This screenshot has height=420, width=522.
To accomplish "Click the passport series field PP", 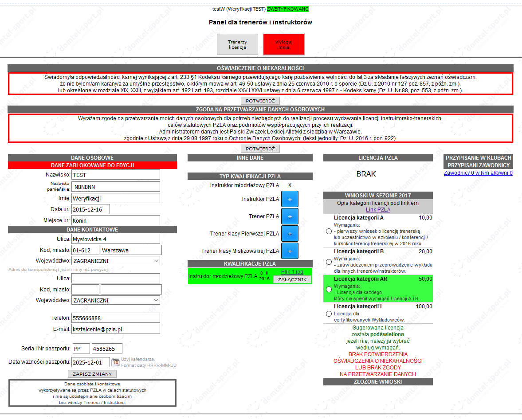I will (x=81, y=349).
